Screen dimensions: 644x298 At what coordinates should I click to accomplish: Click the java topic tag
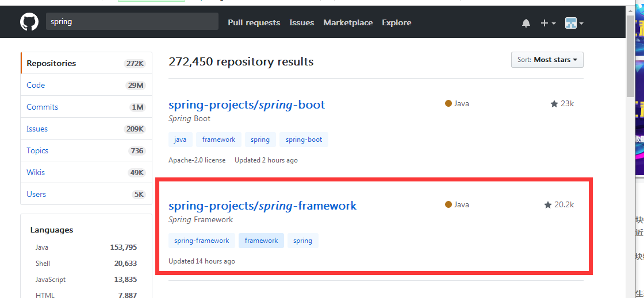[180, 140]
